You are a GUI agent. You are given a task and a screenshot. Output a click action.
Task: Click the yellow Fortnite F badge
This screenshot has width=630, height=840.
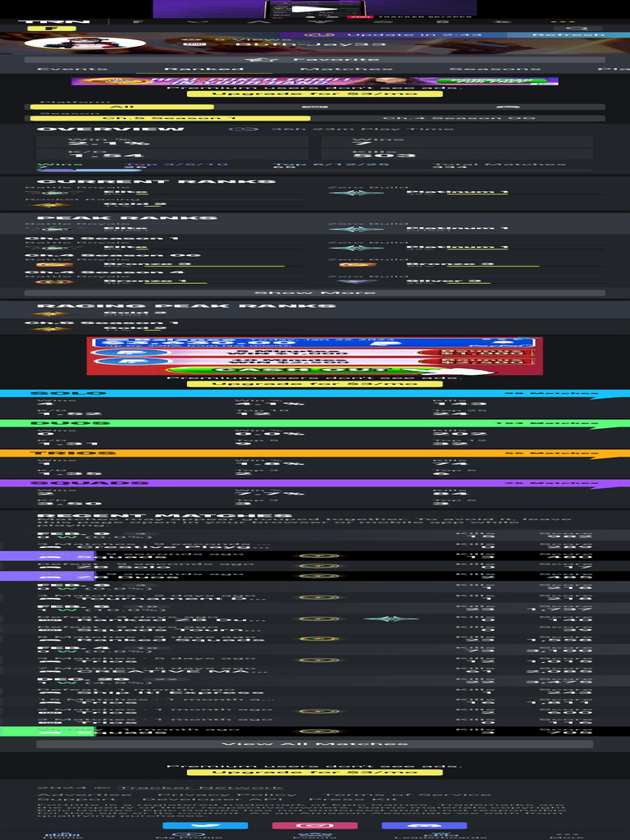[52, 29]
